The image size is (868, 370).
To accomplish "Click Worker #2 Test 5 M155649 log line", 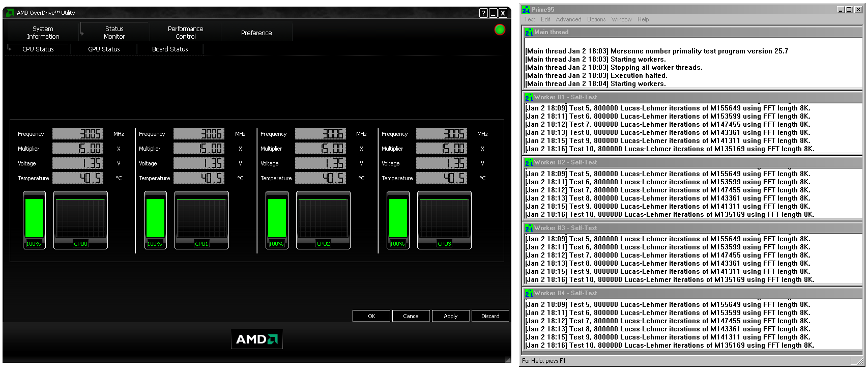I will coord(668,174).
